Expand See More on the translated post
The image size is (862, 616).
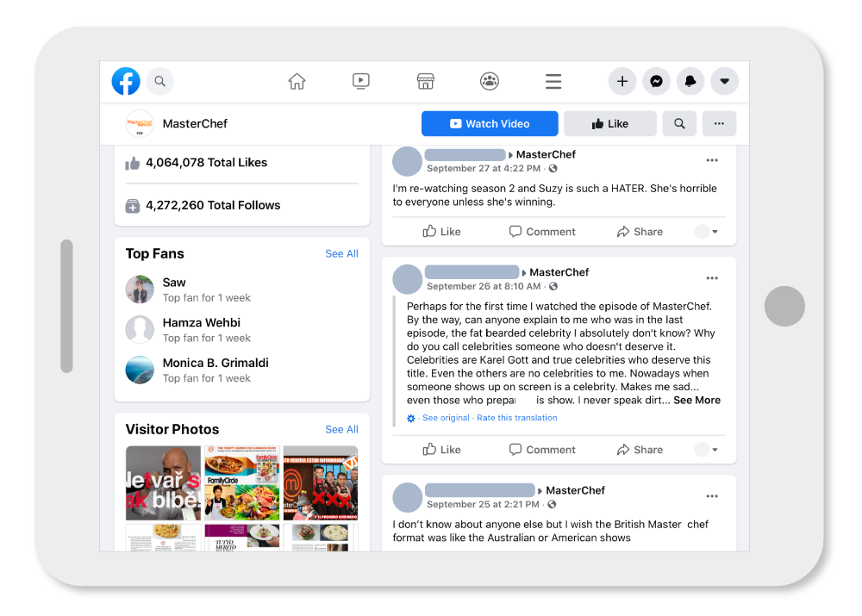(696, 400)
